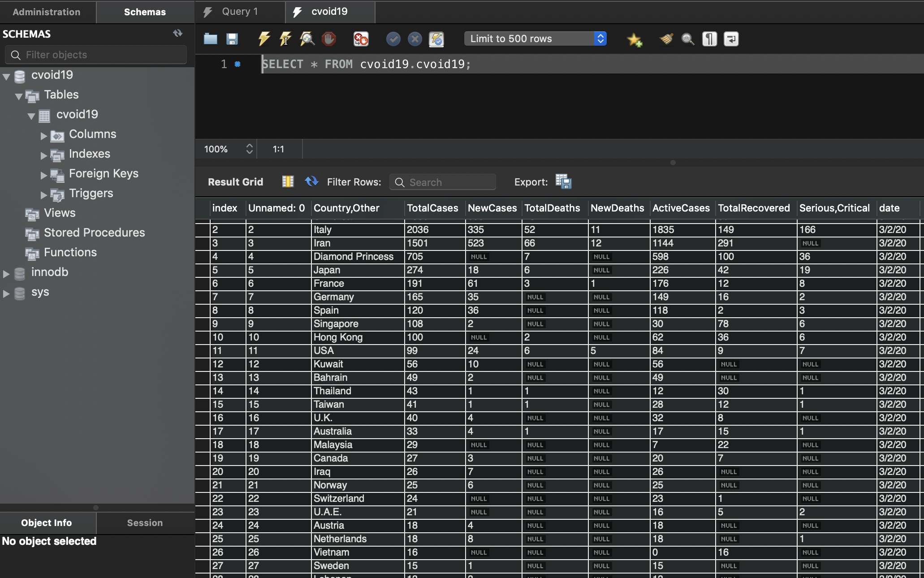Commit the current transaction
This screenshot has width=924, height=578.
393,39
